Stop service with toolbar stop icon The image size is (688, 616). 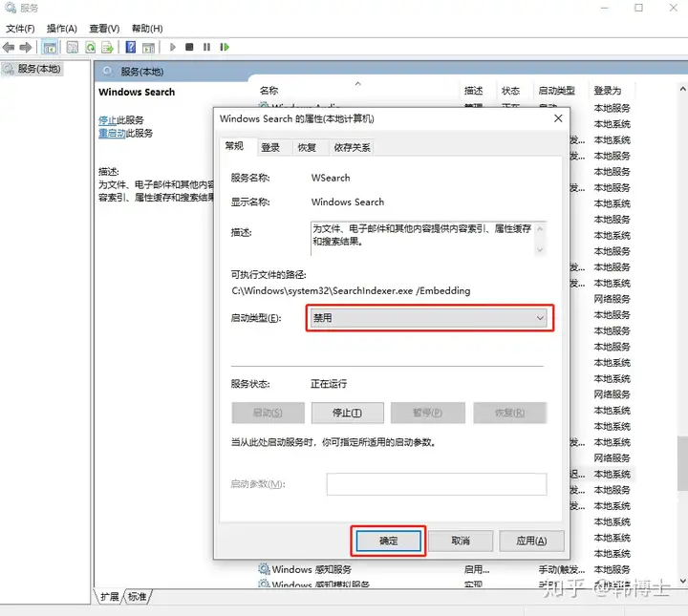[189, 47]
